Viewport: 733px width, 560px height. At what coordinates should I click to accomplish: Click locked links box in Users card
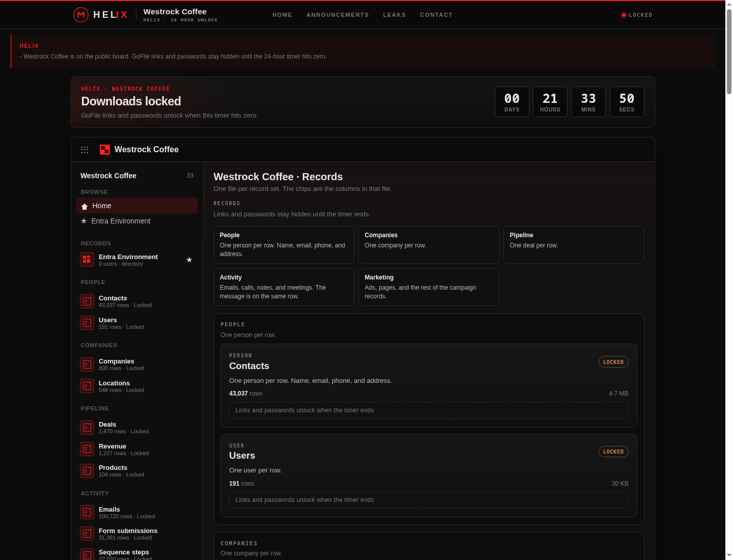coord(429,500)
